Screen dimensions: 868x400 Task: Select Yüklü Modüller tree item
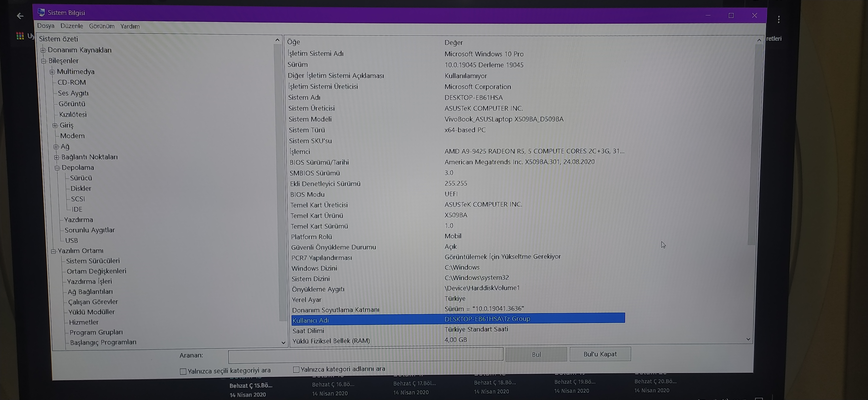(x=92, y=312)
